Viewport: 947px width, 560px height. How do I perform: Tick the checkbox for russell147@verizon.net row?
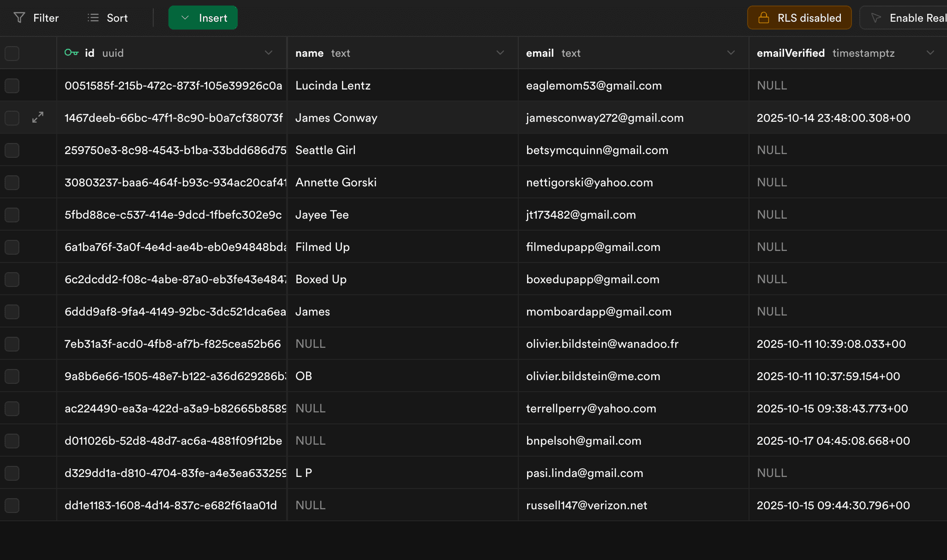[12, 505]
